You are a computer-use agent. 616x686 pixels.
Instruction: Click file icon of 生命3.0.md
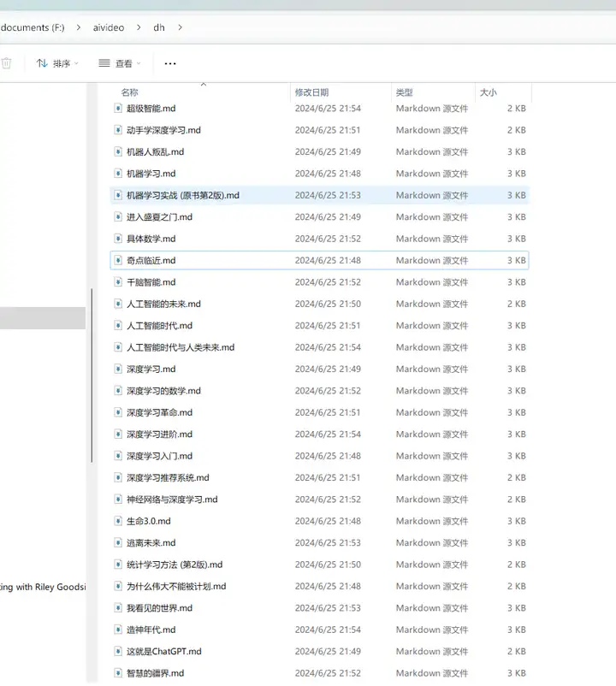118,521
